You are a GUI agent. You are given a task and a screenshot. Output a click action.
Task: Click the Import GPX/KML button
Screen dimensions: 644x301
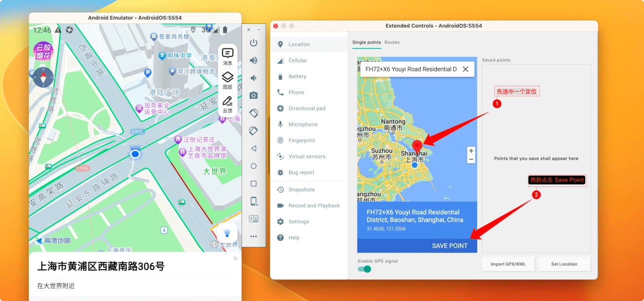509,264
